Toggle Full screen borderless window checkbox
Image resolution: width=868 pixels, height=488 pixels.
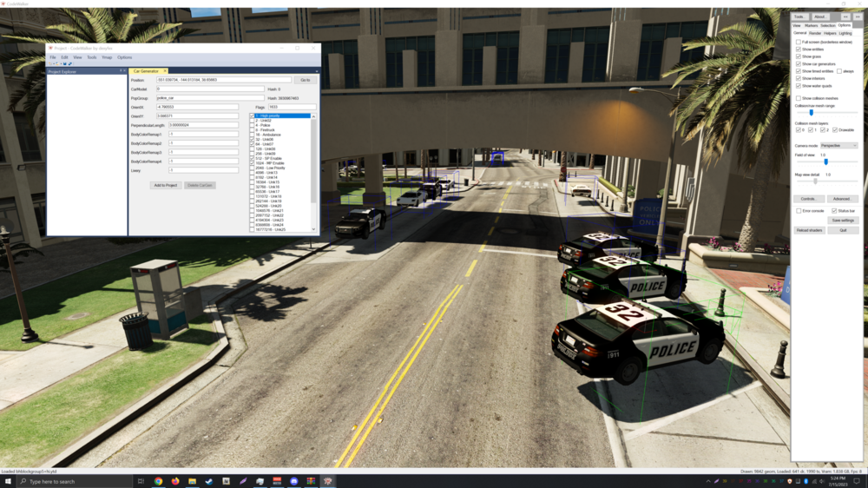point(799,42)
